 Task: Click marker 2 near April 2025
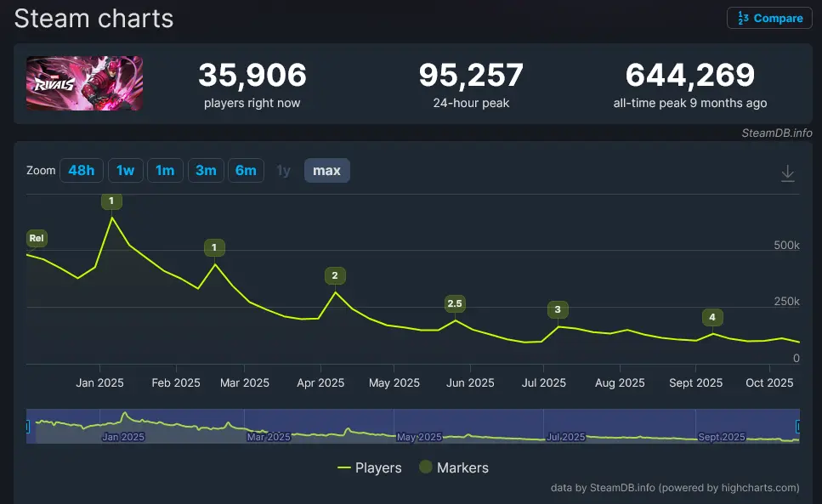point(335,275)
